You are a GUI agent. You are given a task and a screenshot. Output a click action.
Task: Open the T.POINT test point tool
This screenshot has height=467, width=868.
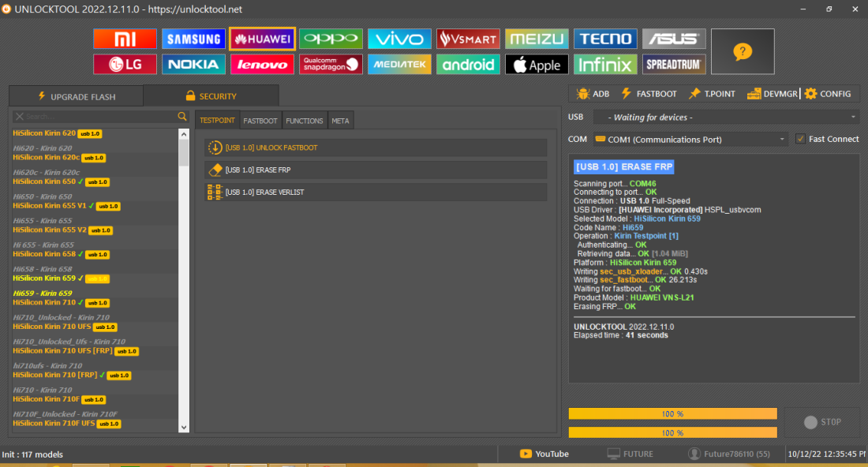712,94
